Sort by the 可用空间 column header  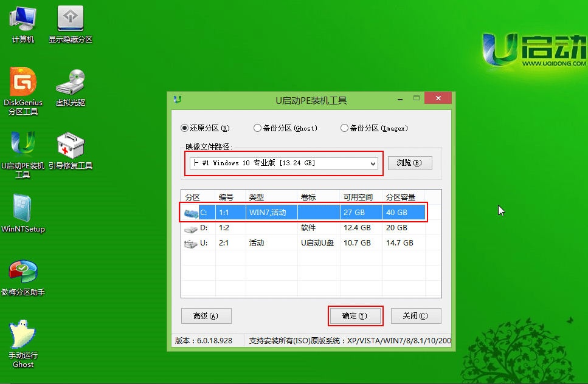coord(361,197)
